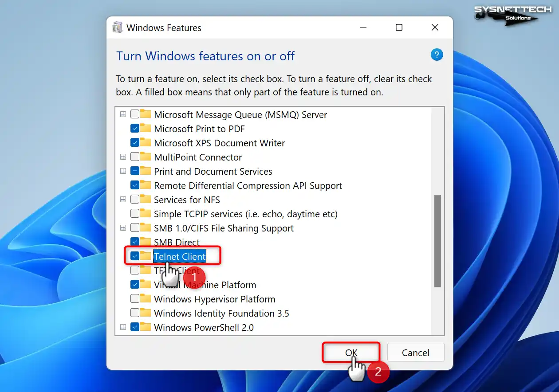Select the Microsoft Print to PDF label
This screenshot has width=559, height=392.
199,129
